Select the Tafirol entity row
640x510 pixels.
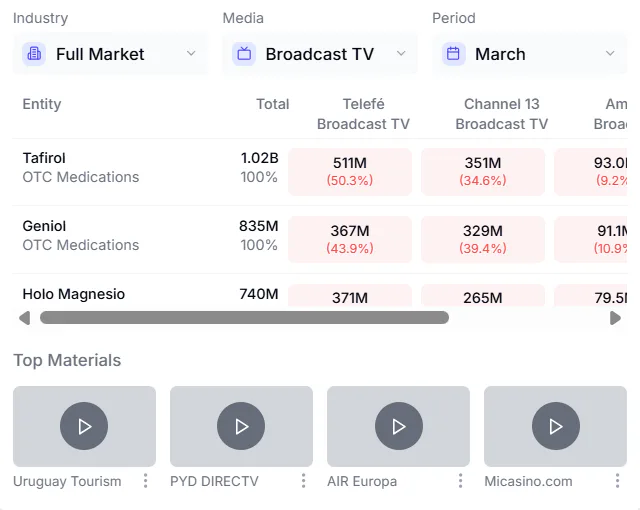pyautogui.click(x=320, y=172)
